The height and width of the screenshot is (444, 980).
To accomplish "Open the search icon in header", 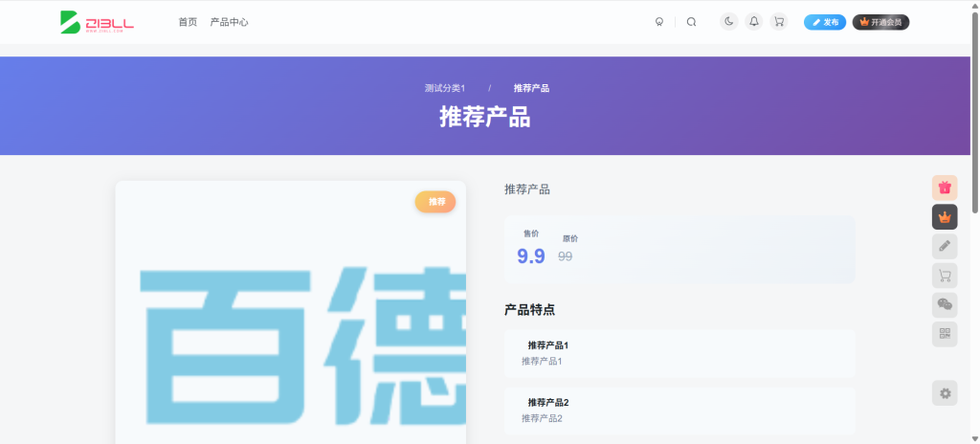I will coord(691,22).
